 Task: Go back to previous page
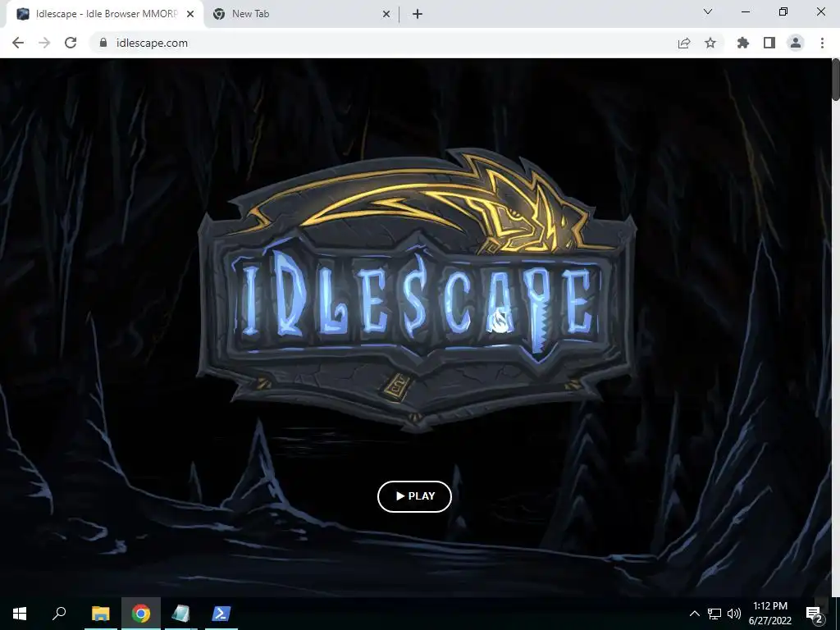pyautogui.click(x=18, y=43)
